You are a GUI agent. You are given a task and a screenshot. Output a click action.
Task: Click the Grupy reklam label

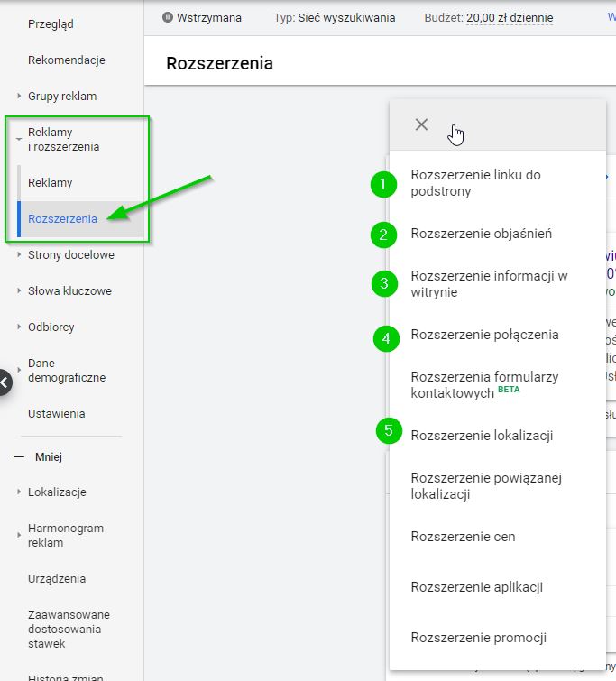point(62,96)
